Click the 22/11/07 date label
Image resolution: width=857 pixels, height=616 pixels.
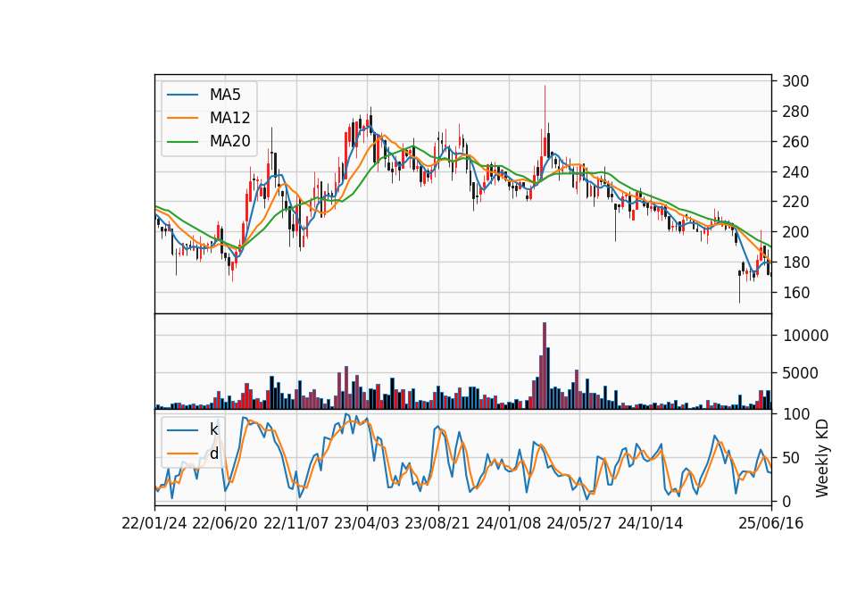pos(296,523)
